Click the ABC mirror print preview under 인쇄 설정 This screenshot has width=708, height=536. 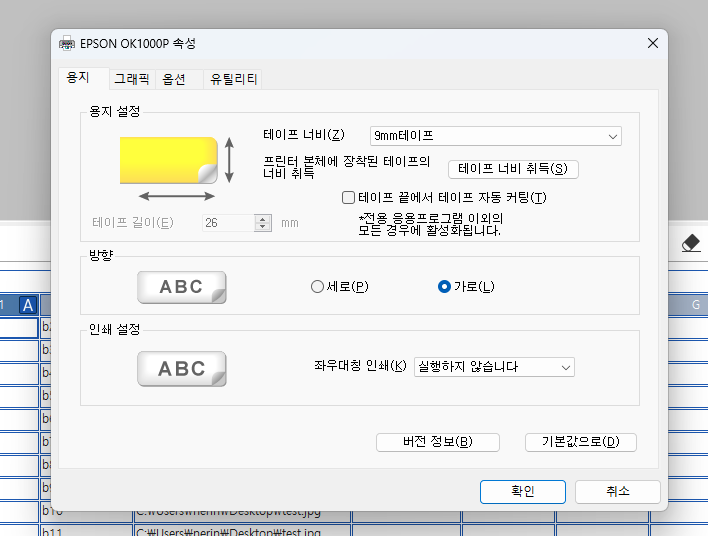click(182, 369)
